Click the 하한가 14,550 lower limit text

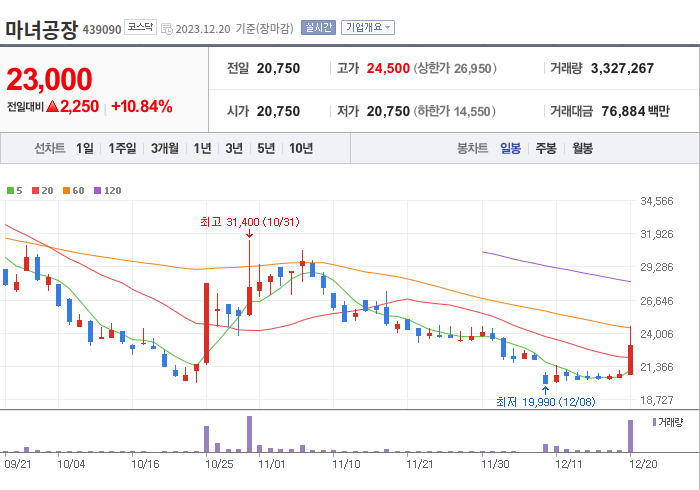click(454, 111)
